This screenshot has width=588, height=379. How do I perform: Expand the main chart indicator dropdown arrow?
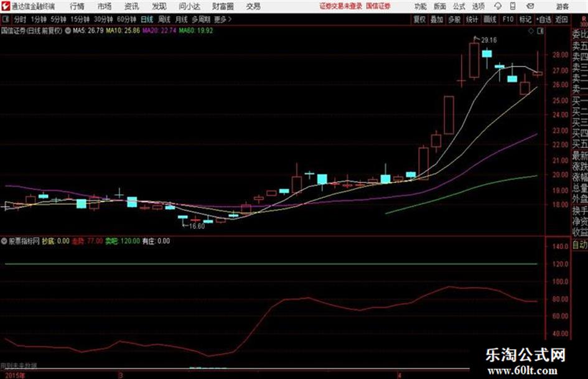coord(68,30)
